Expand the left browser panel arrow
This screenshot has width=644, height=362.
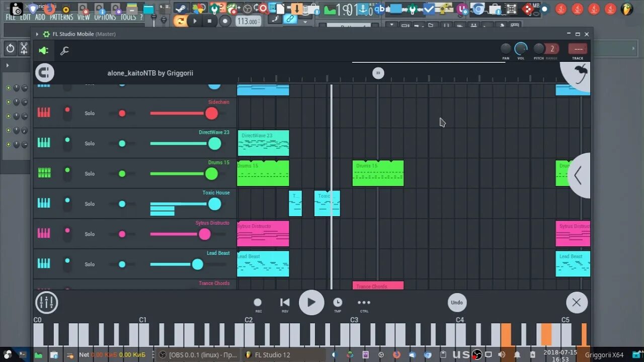(x=7, y=65)
